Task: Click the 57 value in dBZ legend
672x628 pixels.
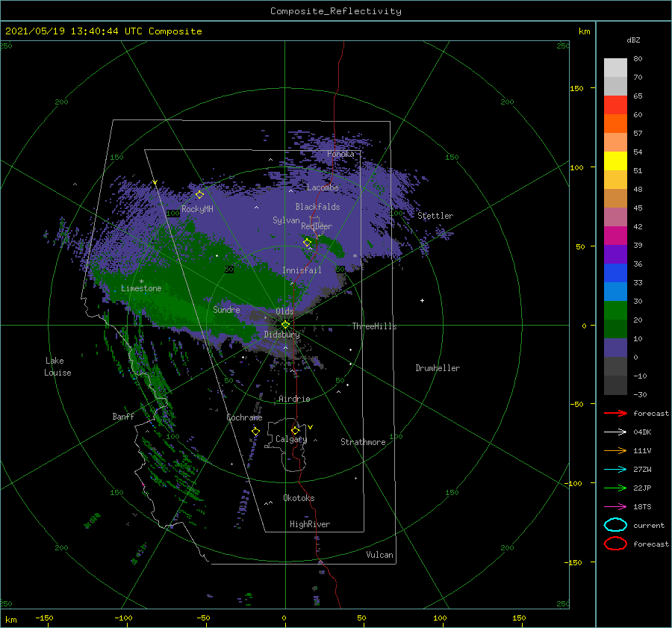Action: click(638, 134)
